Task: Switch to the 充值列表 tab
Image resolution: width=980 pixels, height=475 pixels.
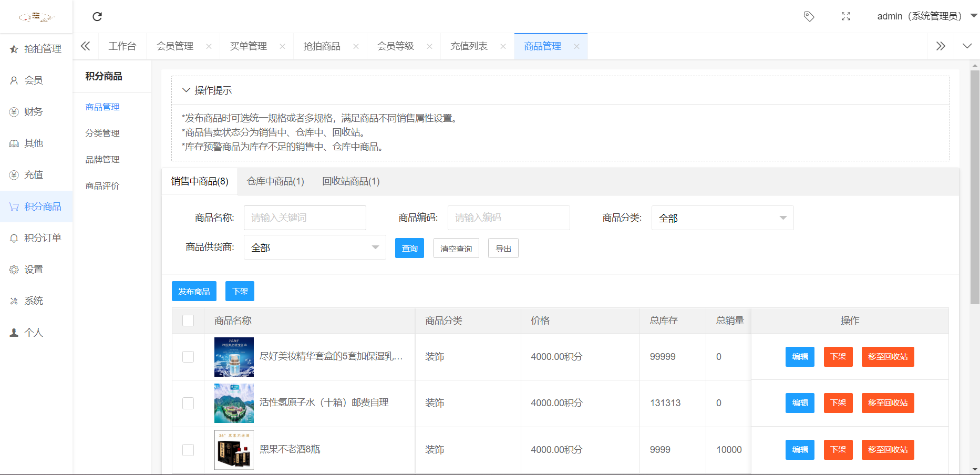Action: tap(469, 46)
